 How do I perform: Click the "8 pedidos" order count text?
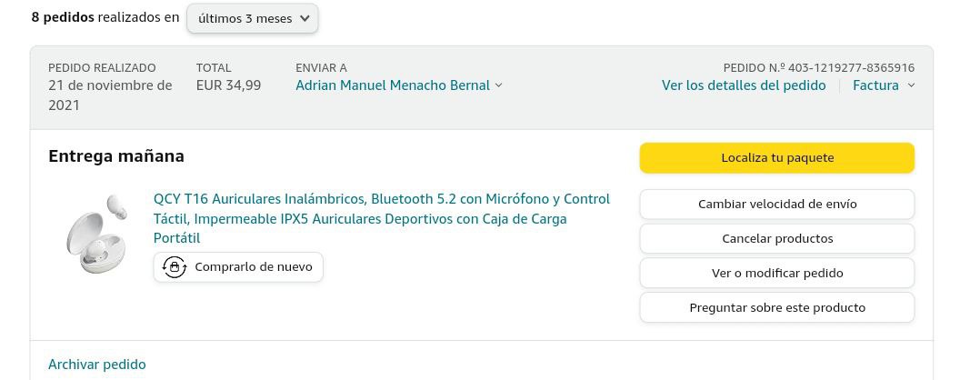click(63, 17)
